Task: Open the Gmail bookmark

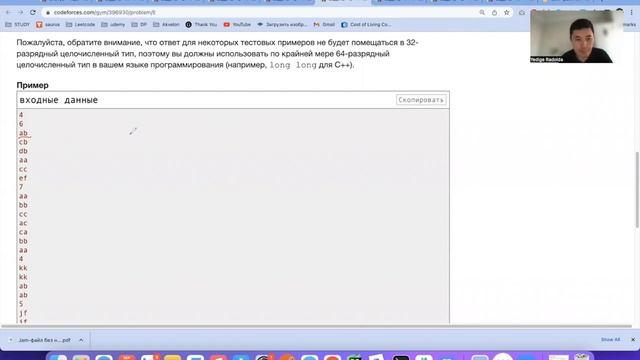Action: point(324,24)
